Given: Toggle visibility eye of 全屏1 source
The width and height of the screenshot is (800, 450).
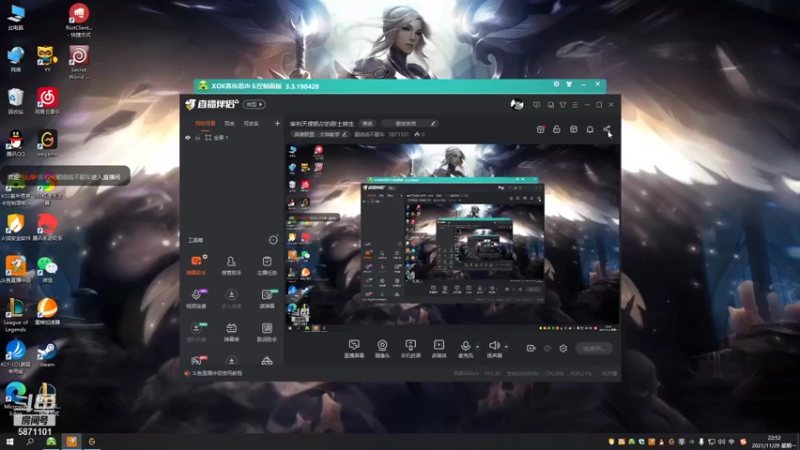Looking at the screenshot, I should (x=188, y=138).
